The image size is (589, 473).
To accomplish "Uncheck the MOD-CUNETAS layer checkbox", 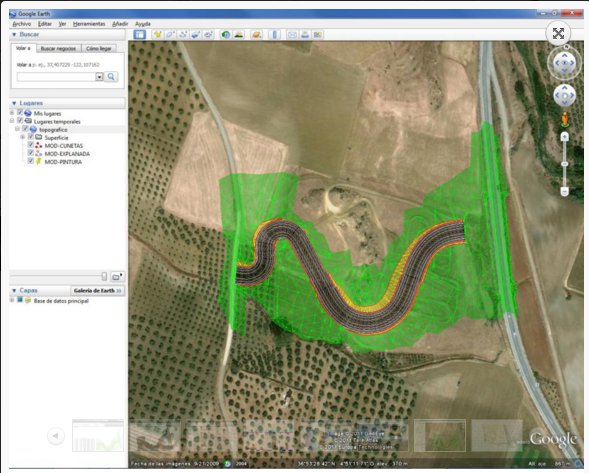I will click(x=31, y=145).
